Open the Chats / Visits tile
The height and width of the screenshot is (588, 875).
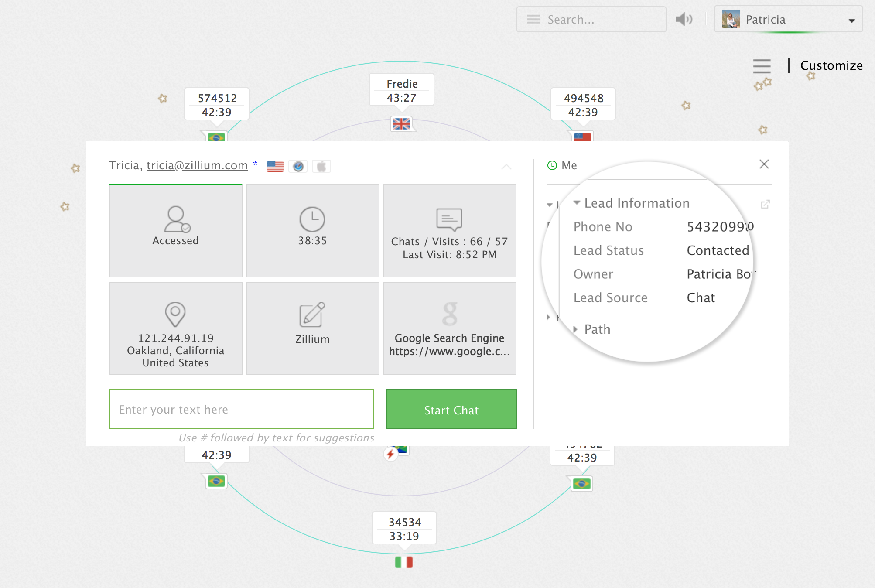[x=449, y=230]
